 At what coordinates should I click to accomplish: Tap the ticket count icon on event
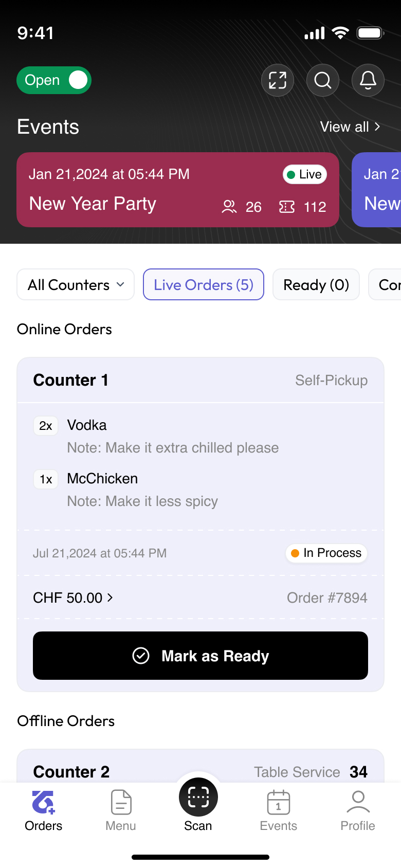pos(287,207)
